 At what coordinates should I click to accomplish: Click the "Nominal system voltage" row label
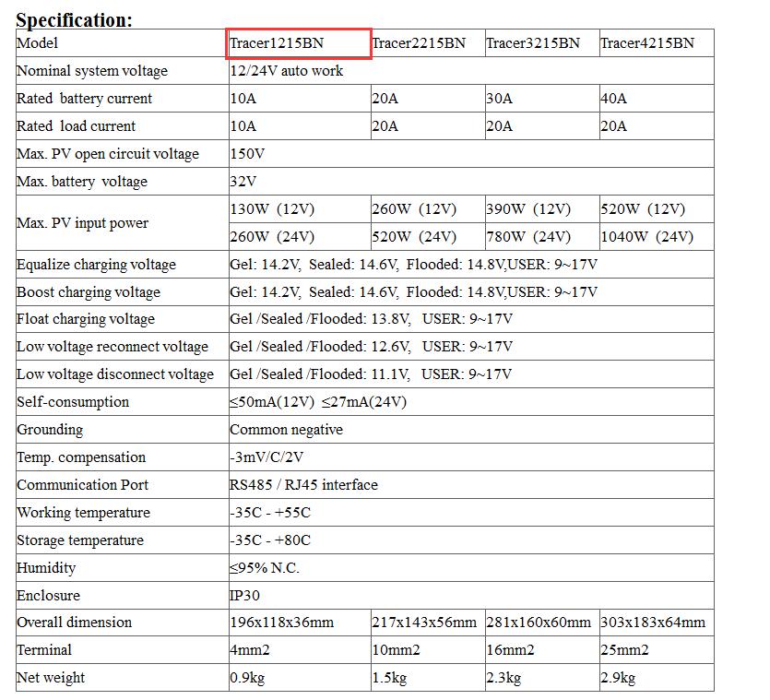[92, 71]
